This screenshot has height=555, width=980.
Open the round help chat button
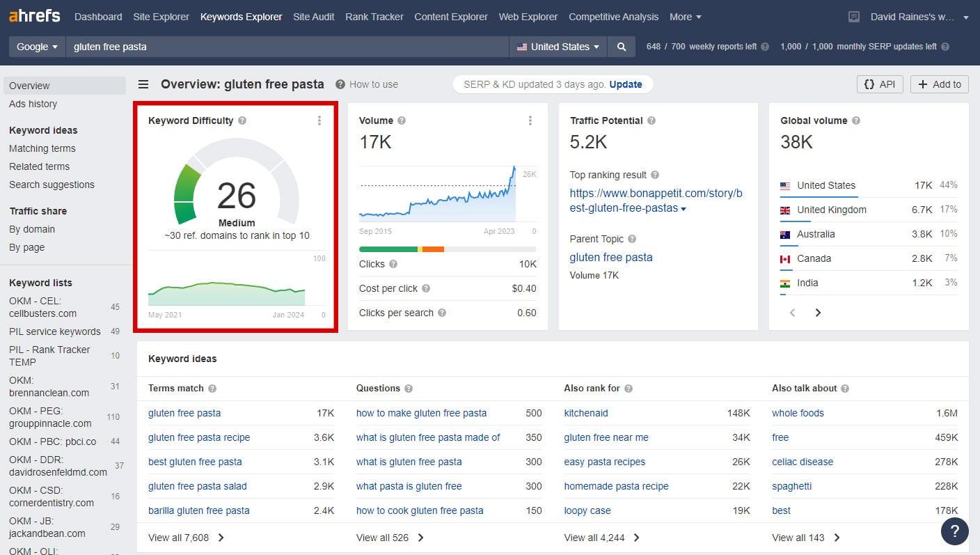pyautogui.click(x=954, y=531)
